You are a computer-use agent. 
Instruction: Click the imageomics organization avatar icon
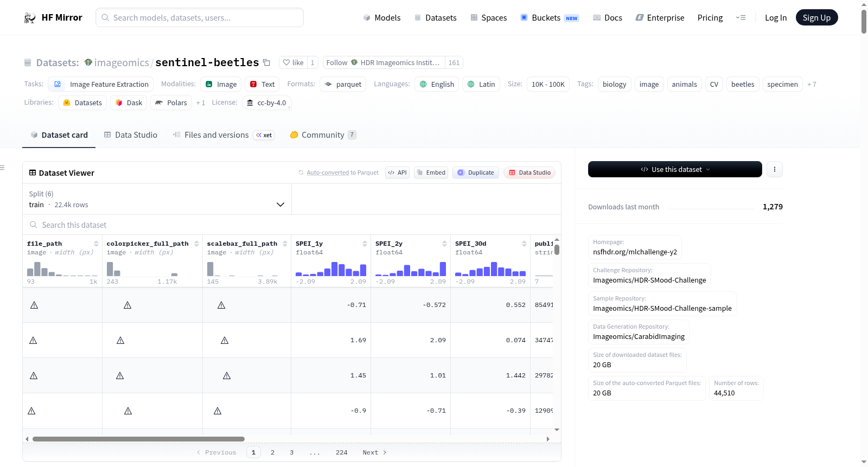click(88, 62)
